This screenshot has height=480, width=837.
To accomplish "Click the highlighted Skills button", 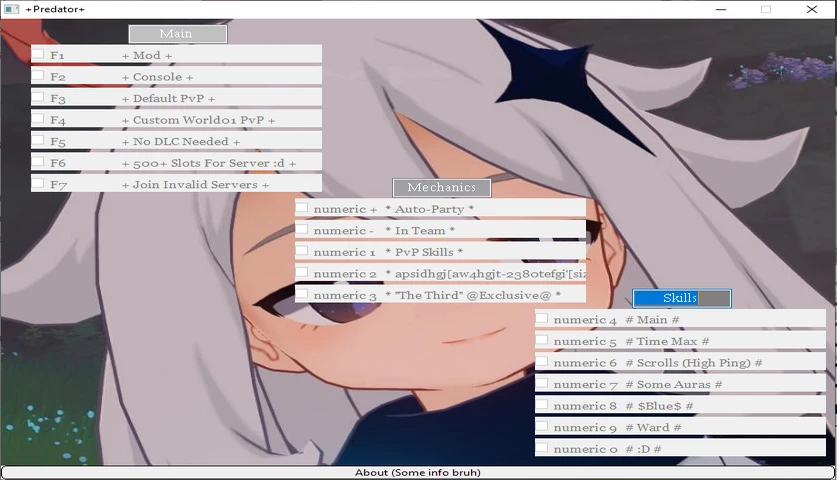I will [682, 298].
